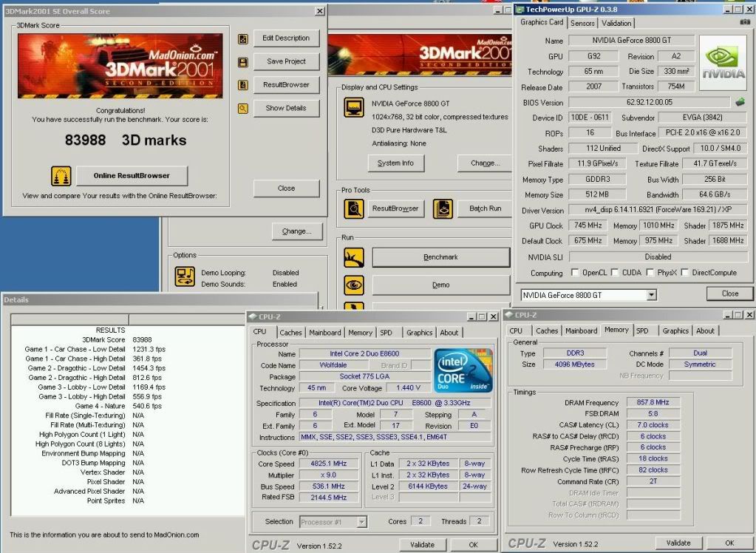The width and height of the screenshot is (756, 553).
Task: Click the Memory Size field 512 MB
Action: pos(597,194)
